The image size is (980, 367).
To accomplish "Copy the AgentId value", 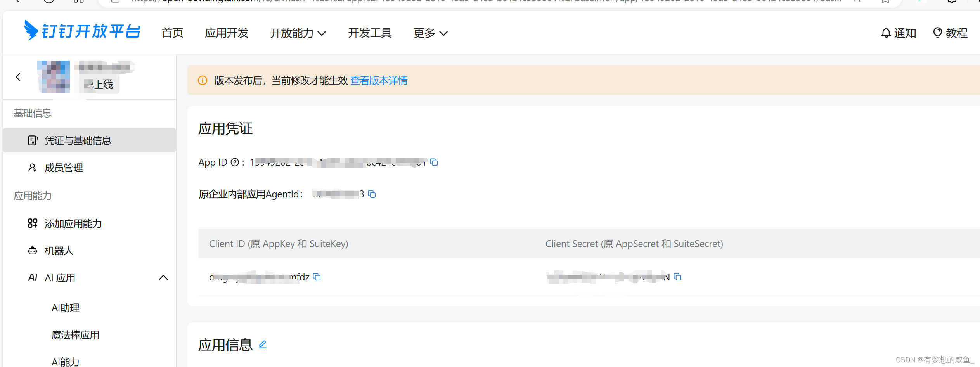I will click(x=372, y=194).
